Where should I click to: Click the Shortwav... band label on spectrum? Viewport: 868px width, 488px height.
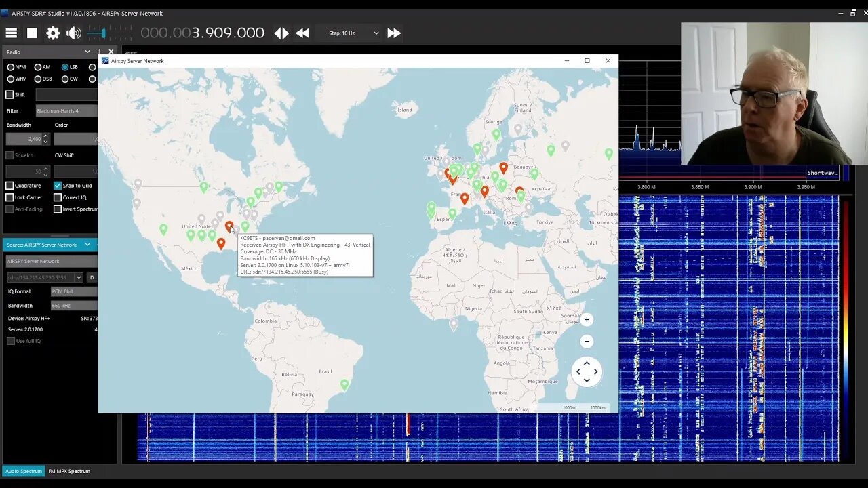coord(823,173)
